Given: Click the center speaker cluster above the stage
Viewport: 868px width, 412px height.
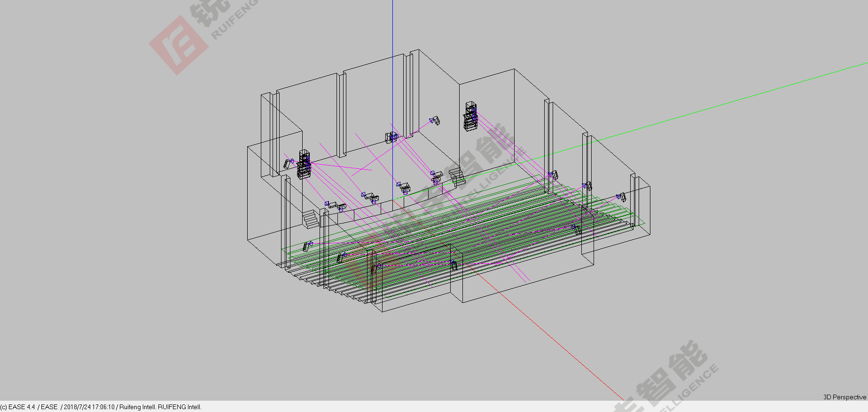Looking at the screenshot, I should [x=391, y=137].
